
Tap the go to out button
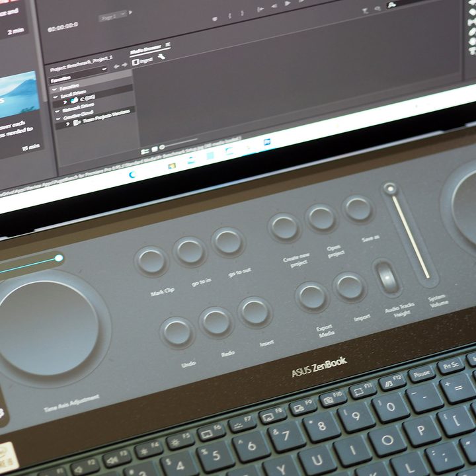228,241
